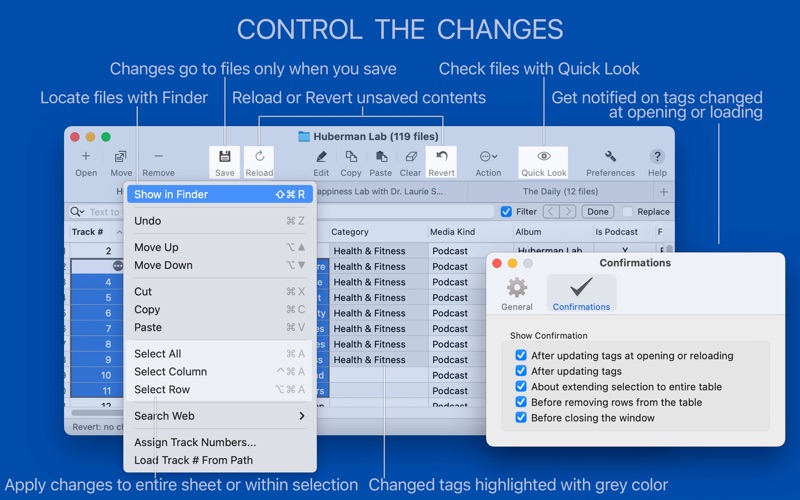
Task: Click the Copy toolbar icon
Action: [x=351, y=156]
